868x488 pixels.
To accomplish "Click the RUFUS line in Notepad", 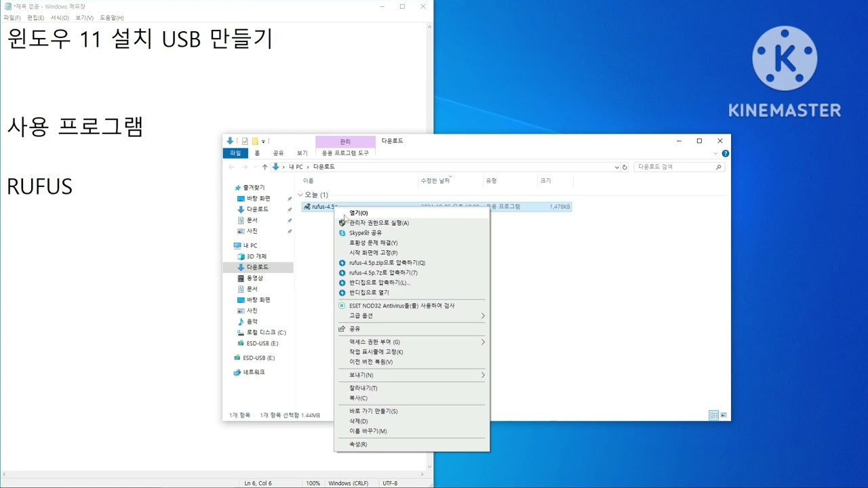I will coord(39,187).
